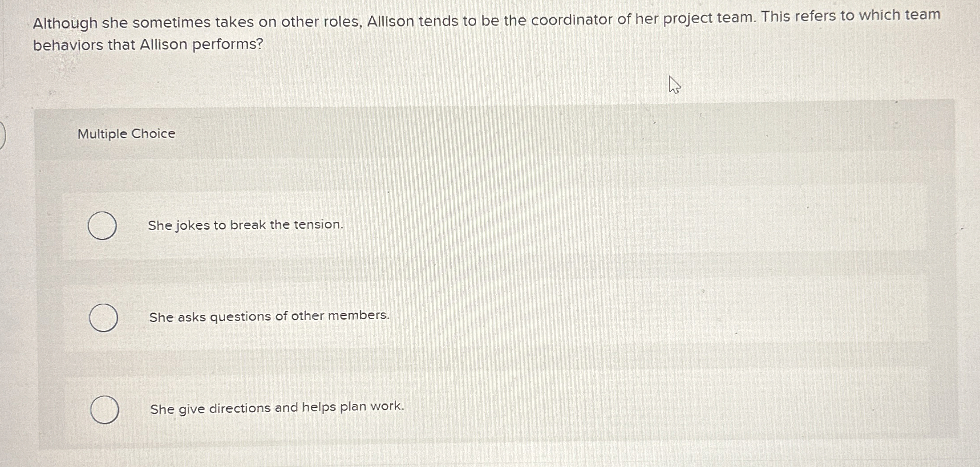The image size is (980, 467).
Task: Click the phrase 'behaviors that Allison performs'
Action: click(x=147, y=44)
